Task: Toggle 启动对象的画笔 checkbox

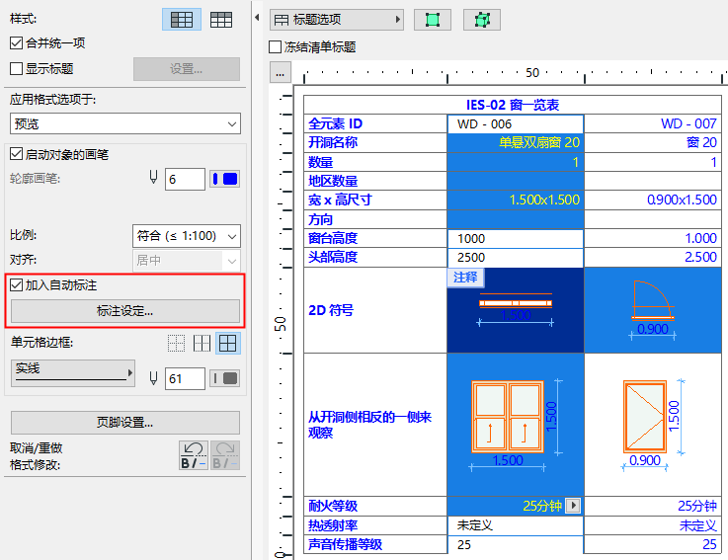Action: (16, 154)
